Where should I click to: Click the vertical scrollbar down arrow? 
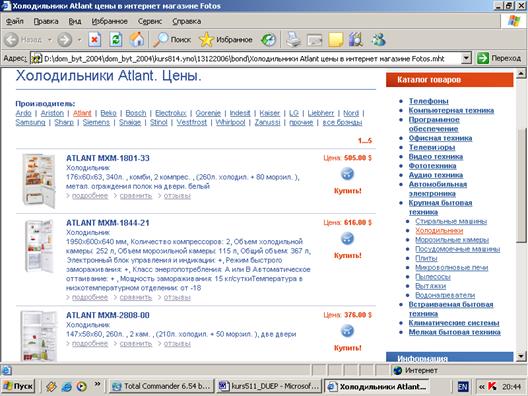pyautogui.click(x=521, y=356)
